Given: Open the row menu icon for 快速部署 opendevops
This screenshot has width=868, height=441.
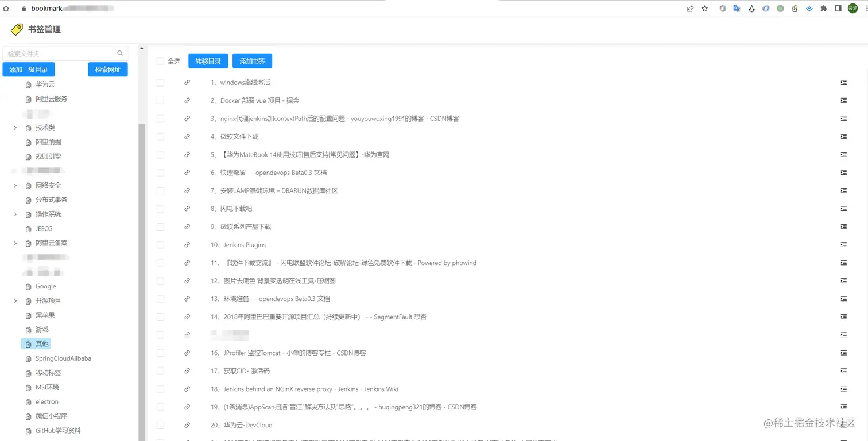Looking at the screenshot, I should click(843, 173).
